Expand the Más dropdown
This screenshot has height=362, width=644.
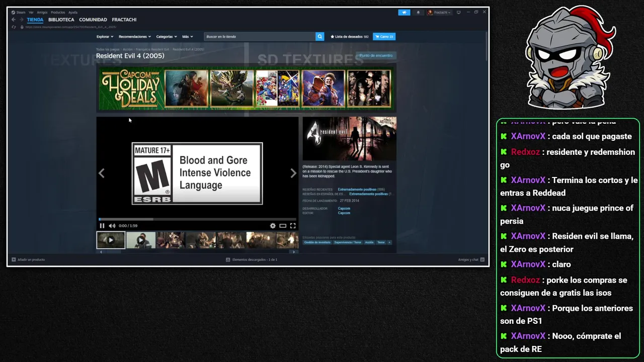coord(187,37)
